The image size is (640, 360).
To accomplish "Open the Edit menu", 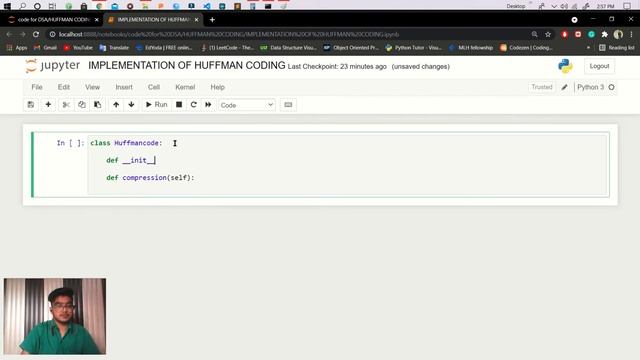I will pos(64,87).
